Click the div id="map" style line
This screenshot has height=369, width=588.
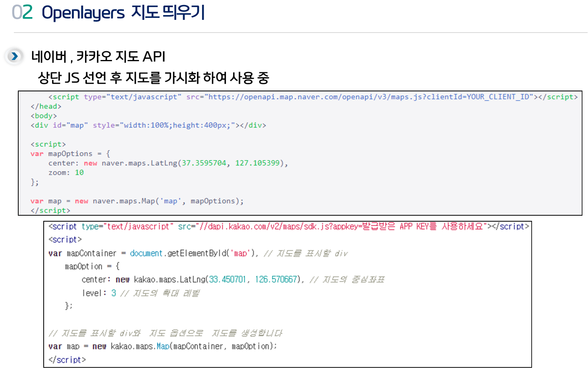(x=148, y=126)
